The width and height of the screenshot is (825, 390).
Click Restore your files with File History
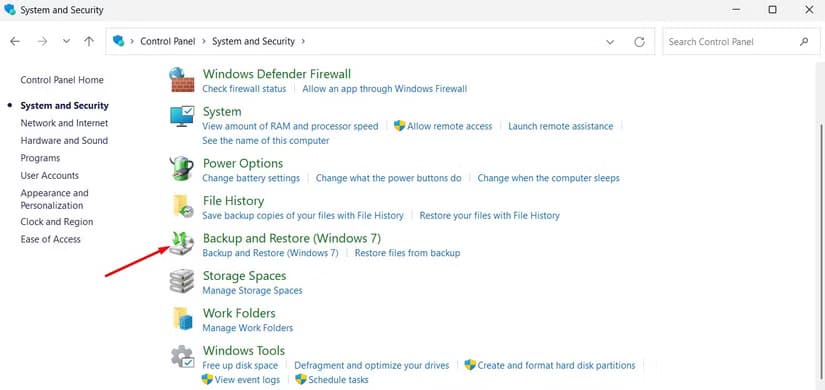(x=489, y=215)
